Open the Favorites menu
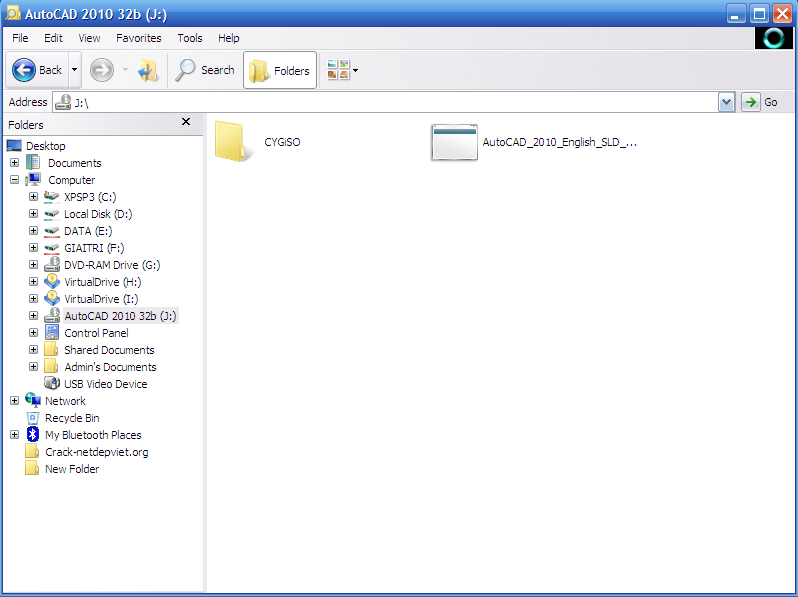The height and width of the screenshot is (597, 798). click(138, 38)
